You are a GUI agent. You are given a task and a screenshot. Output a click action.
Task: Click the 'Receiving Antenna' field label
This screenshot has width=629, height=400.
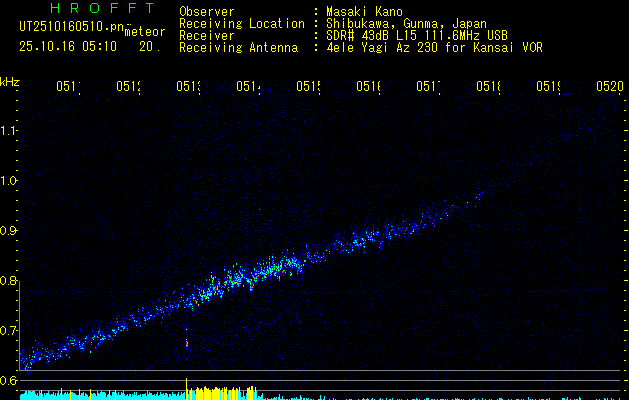click(x=241, y=47)
